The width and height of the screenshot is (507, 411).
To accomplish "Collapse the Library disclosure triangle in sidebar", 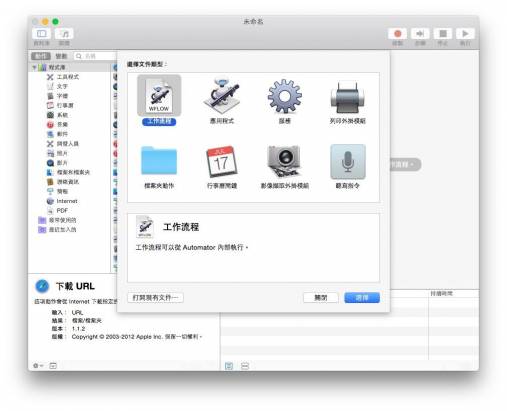I will tap(34, 68).
